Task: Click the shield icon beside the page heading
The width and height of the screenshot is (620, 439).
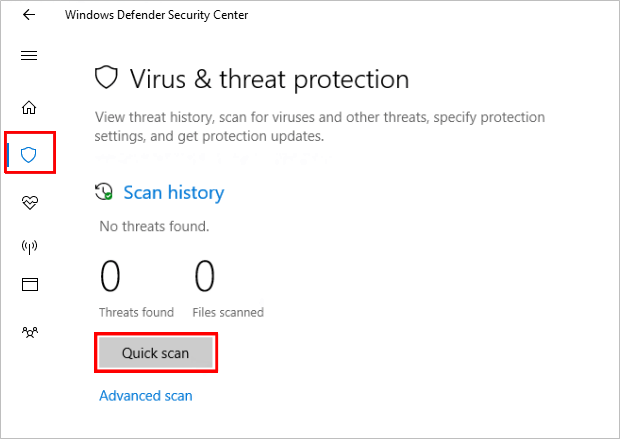Action: coord(106,79)
